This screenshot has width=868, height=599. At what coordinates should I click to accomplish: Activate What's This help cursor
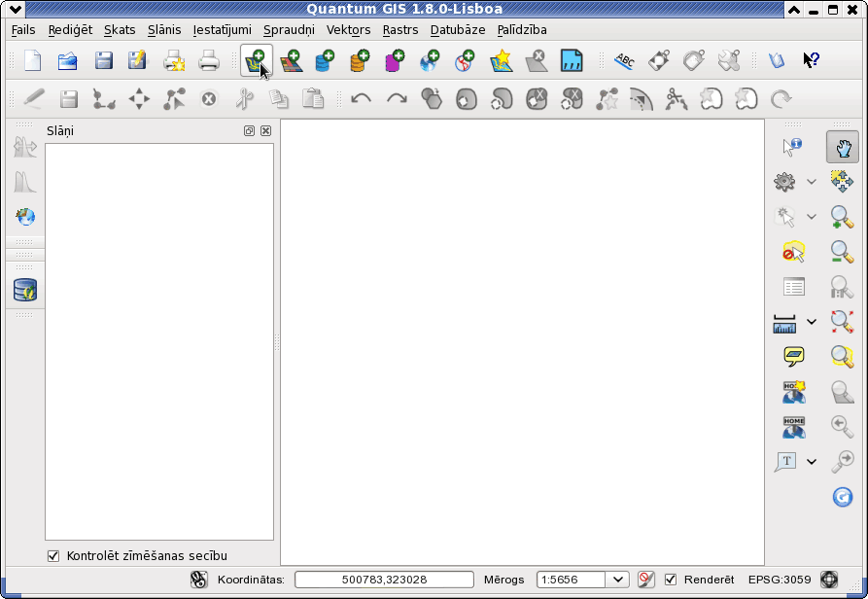[811, 60]
